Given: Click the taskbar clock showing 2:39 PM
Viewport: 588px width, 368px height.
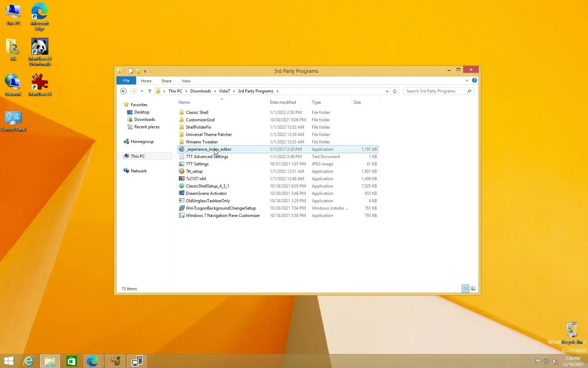Looking at the screenshot, I should coord(573,361).
